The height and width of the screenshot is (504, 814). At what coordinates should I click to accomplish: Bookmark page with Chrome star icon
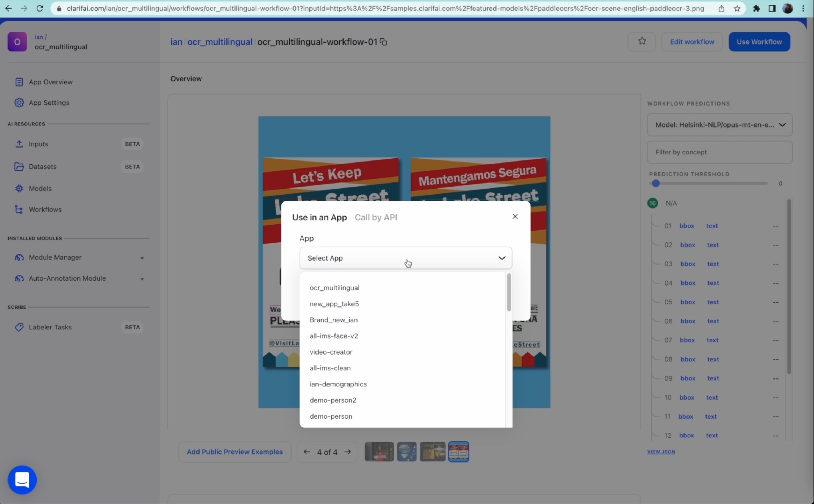737,9
